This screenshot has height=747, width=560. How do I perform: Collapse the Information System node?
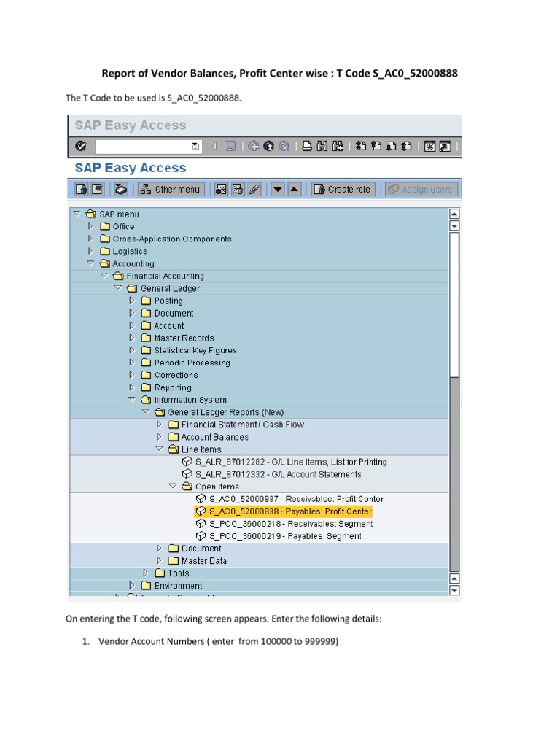tap(132, 399)
